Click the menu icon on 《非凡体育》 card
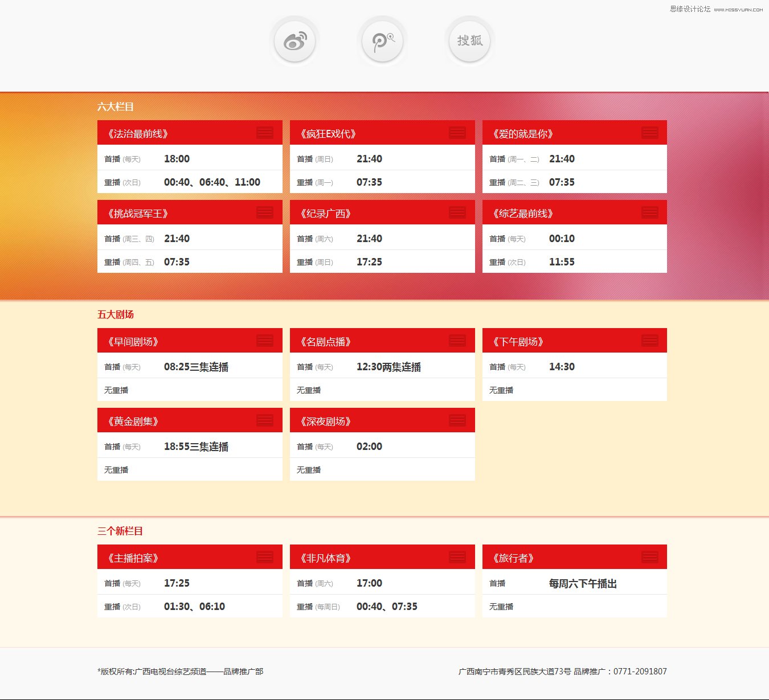 click(x=457, y=557)
